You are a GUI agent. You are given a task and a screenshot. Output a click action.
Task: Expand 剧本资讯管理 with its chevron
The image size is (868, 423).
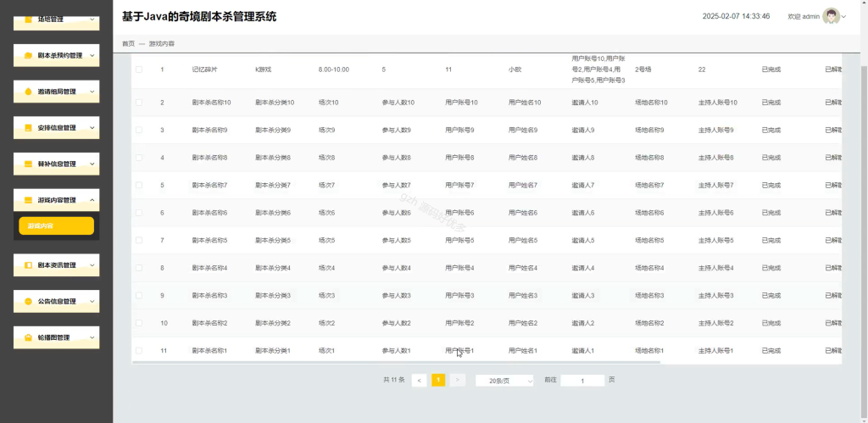point(92,265)
